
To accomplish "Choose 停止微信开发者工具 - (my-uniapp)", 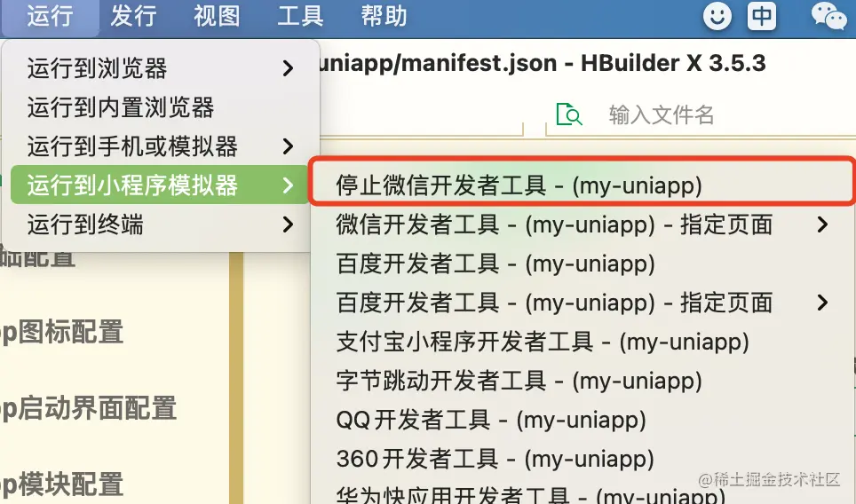I will 582,185.
